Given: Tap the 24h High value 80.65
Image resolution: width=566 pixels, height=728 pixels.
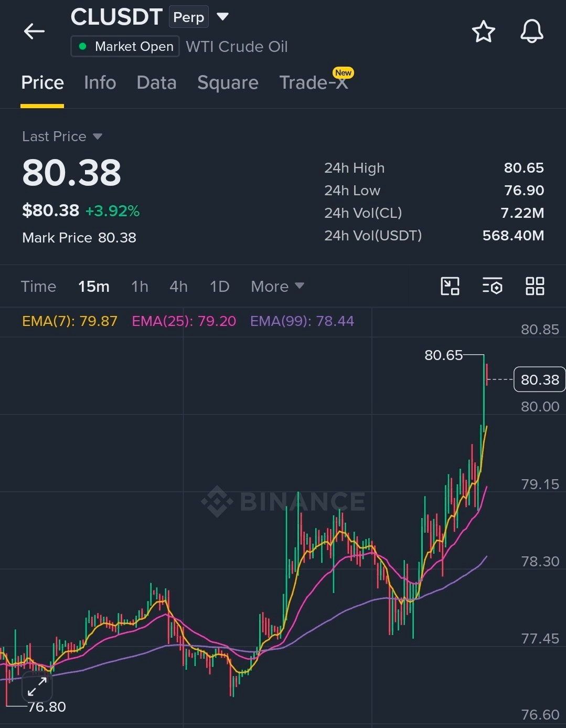Looking at the screenshot, I should coord(524,168).
